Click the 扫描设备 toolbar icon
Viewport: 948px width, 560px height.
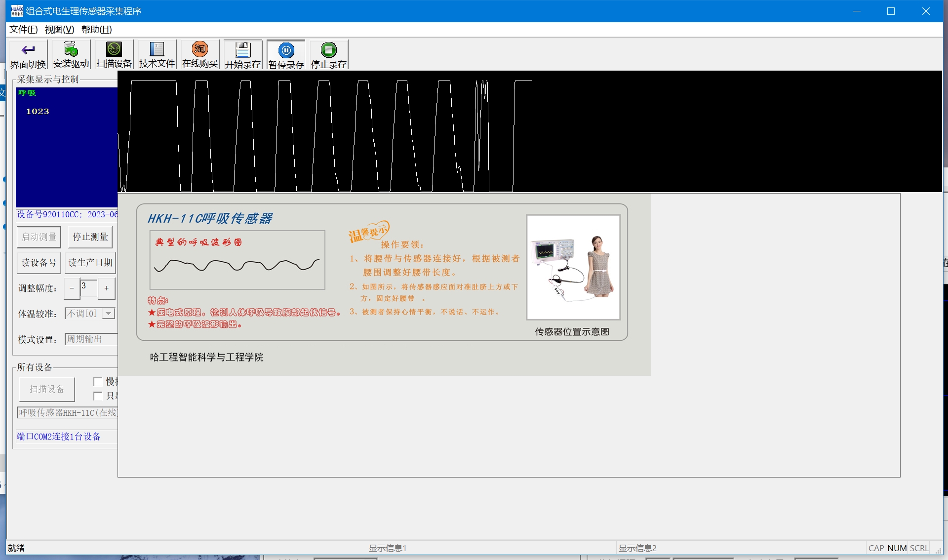tap(114, 49)
